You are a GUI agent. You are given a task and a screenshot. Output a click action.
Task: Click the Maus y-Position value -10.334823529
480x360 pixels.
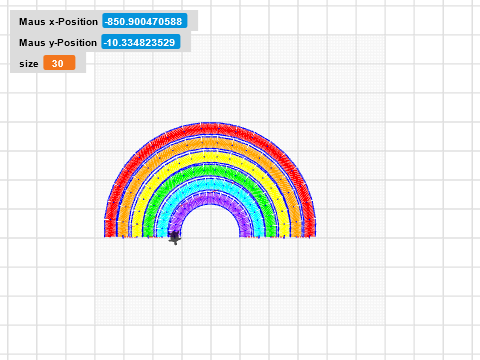pyautogui.click(x=141, y=42)
